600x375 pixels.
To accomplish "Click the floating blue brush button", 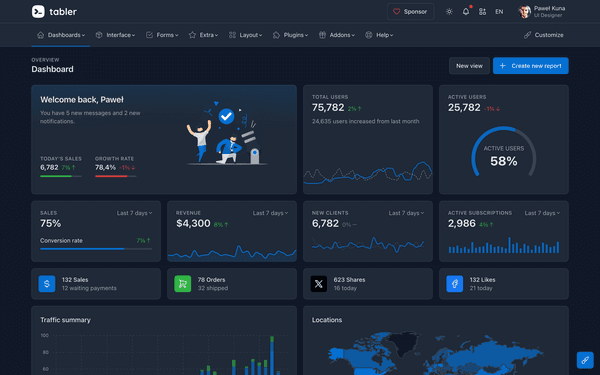I will 585,360.
